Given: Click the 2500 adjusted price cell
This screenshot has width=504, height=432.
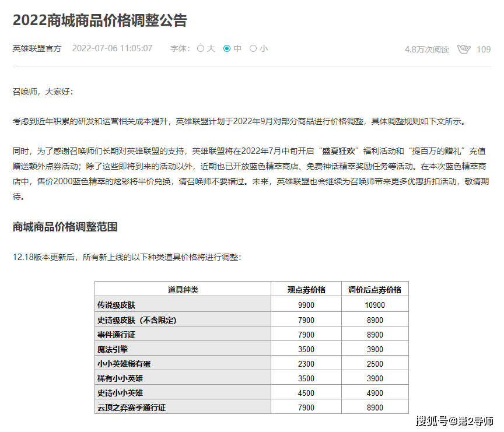Looking at the screenshot, I should tap(374, 364).
